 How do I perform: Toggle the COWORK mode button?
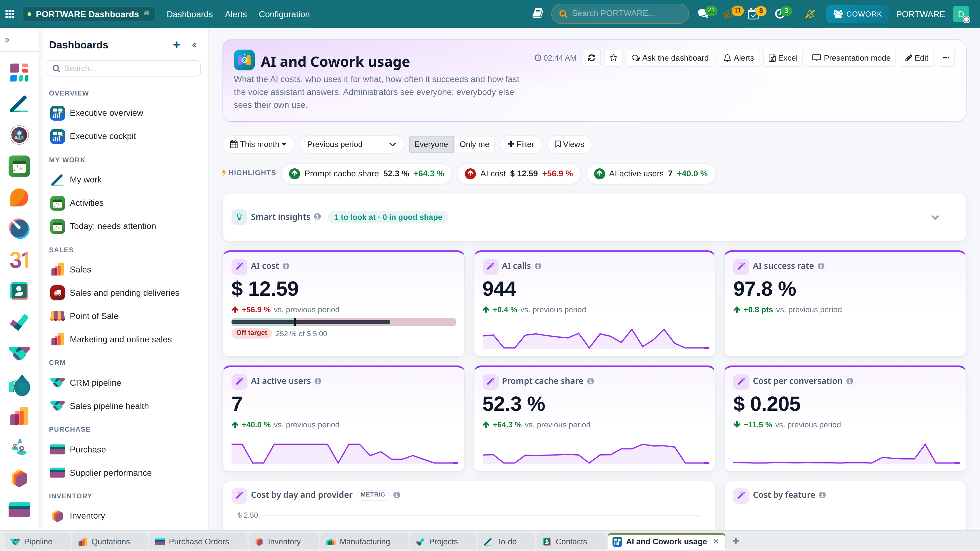[x=858, y=14]
